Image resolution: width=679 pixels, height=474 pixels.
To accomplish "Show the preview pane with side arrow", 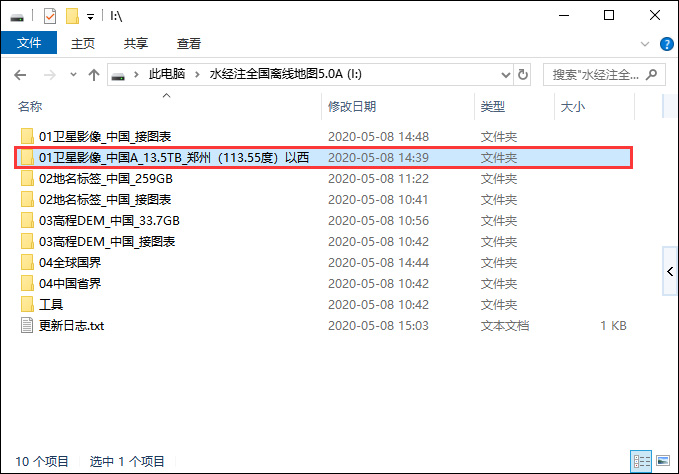I will coord(670,271).
